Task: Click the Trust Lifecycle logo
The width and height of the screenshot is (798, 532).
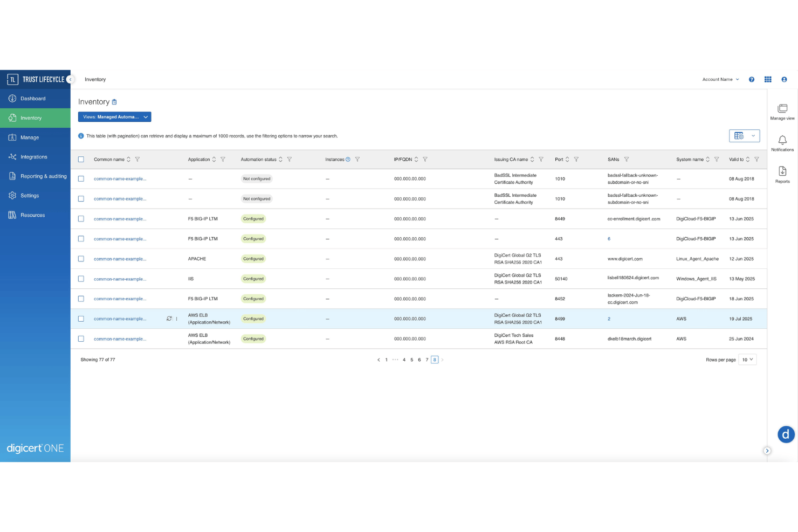Action: [36, 79]
